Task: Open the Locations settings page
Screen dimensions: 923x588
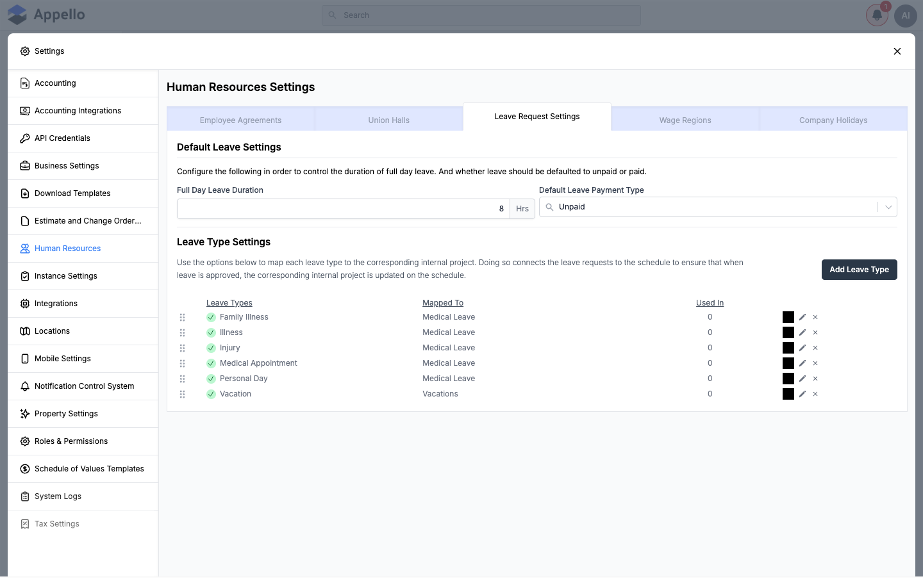Action: (83, 331)
